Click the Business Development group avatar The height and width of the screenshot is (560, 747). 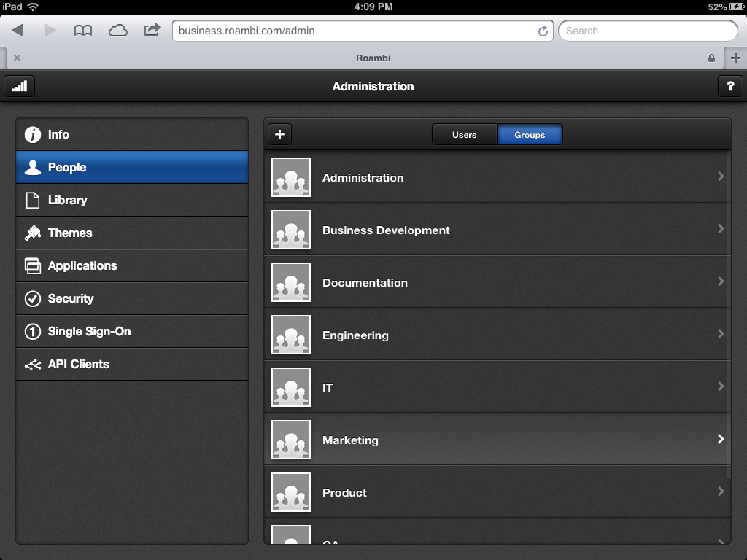291,230
